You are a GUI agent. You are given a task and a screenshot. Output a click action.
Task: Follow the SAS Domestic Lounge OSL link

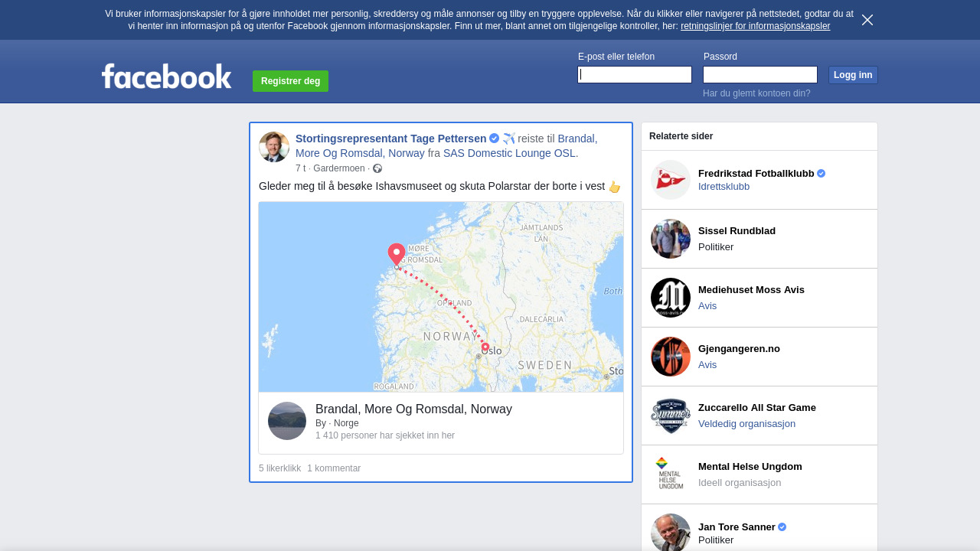(x=510, y=153)
